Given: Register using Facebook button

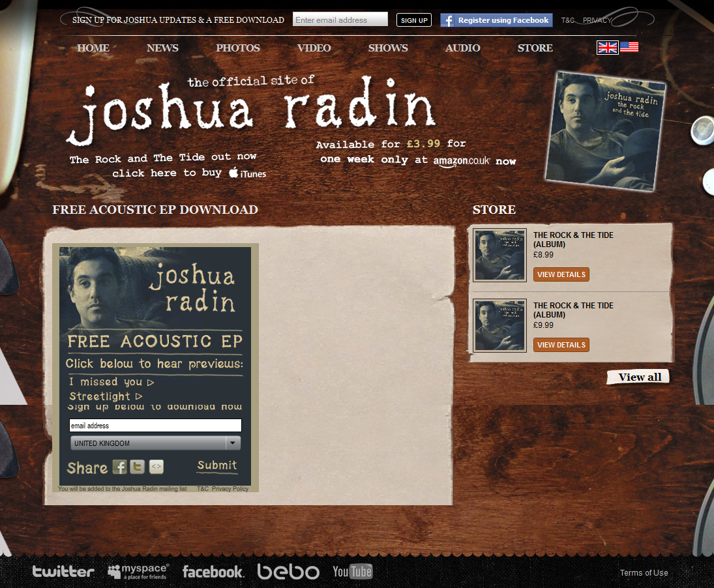Looking at the screenshot, I should coord(496,20).
